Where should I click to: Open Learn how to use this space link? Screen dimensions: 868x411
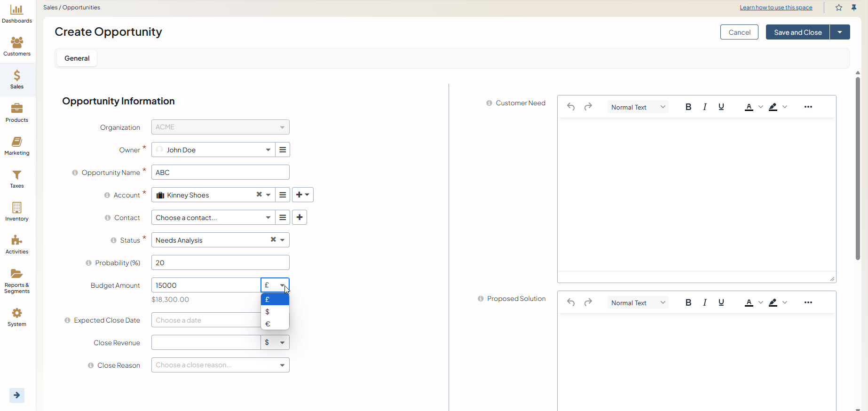(x=776, y=8)
